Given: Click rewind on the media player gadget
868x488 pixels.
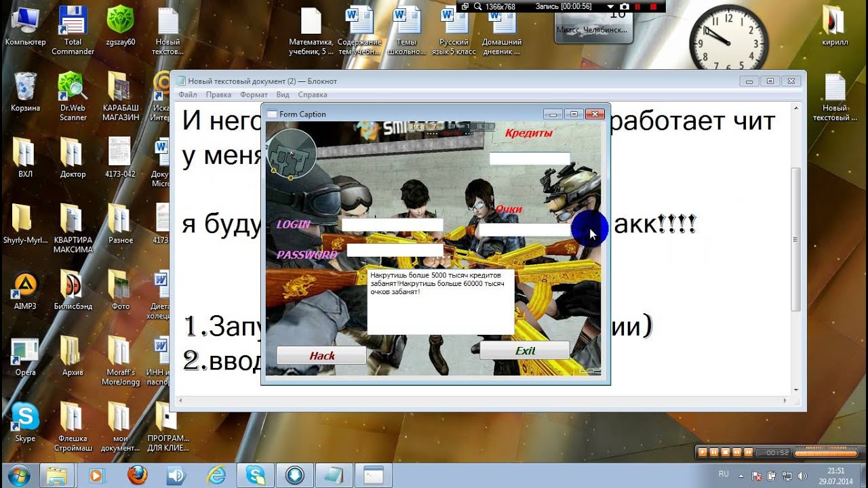Looking at the screenshot, I should (736, 451).
